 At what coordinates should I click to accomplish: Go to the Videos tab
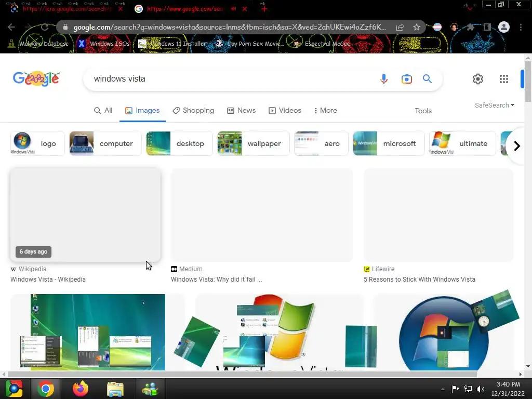tap(285, 111)
